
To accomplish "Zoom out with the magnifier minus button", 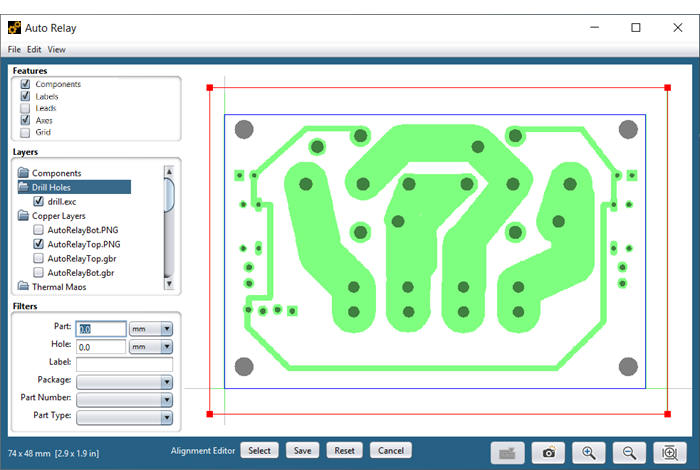I will pos(629,453).
